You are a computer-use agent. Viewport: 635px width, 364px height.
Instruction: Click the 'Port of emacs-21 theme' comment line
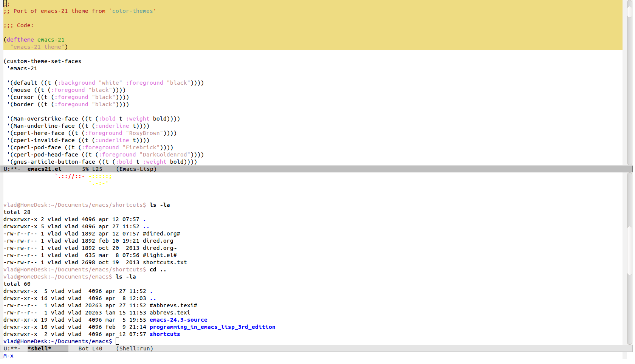click(x=80, y=11)
